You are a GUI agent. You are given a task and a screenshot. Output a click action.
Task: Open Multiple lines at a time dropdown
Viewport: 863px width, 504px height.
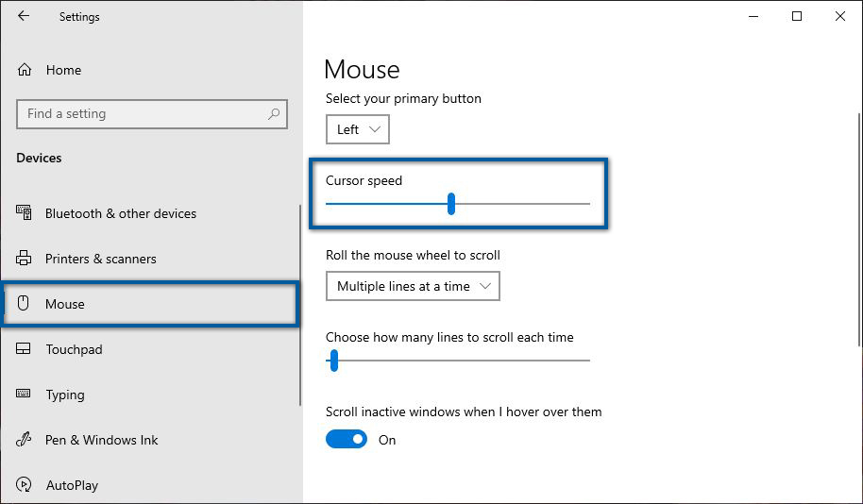pyautogui.click(x=413, y=286)
